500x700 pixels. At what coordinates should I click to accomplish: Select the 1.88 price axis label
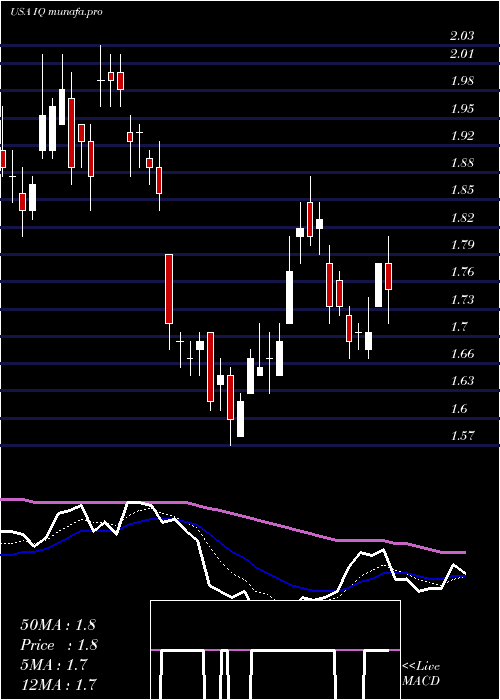[x=462, y=163]
